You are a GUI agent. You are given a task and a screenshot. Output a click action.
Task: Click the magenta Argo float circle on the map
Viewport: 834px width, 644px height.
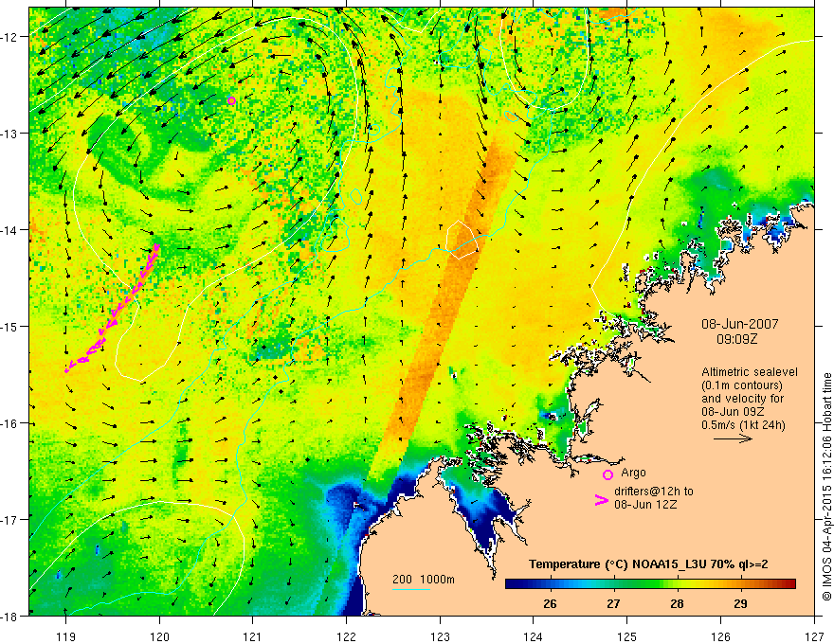point(231,101)
